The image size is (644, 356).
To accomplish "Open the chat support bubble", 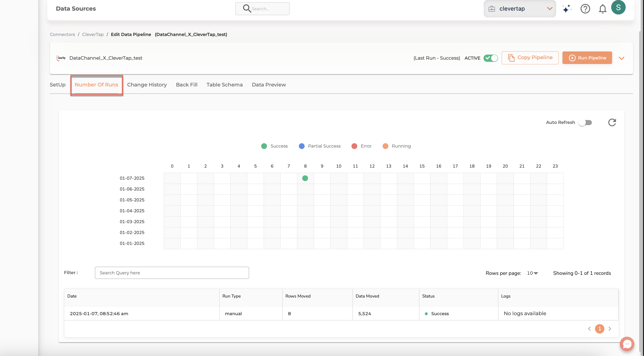I will point(627,344).
